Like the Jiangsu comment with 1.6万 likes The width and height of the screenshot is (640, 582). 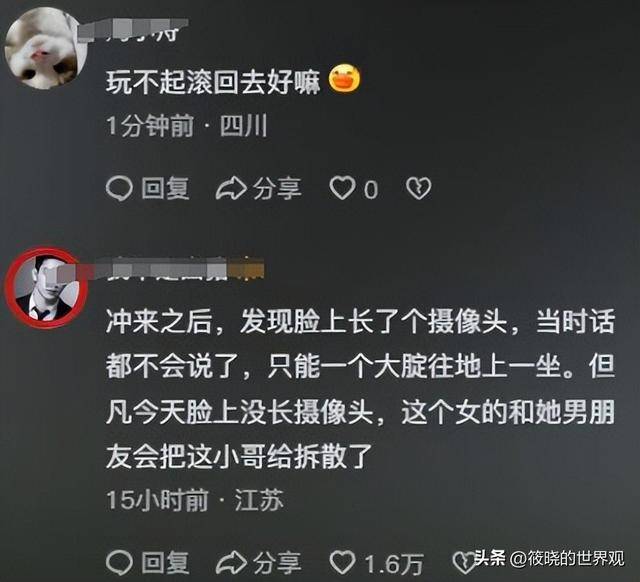click(342, 562)
